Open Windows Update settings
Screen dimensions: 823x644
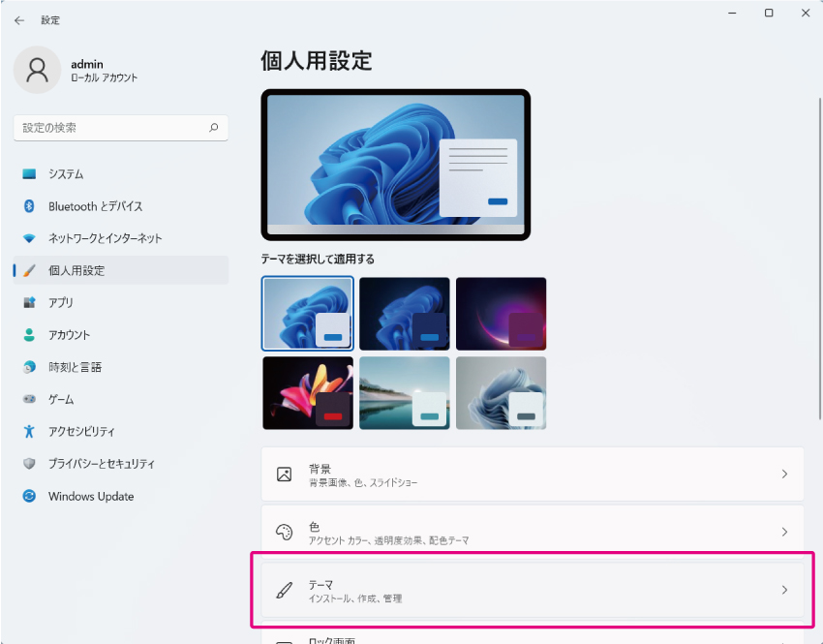(121, 496)
